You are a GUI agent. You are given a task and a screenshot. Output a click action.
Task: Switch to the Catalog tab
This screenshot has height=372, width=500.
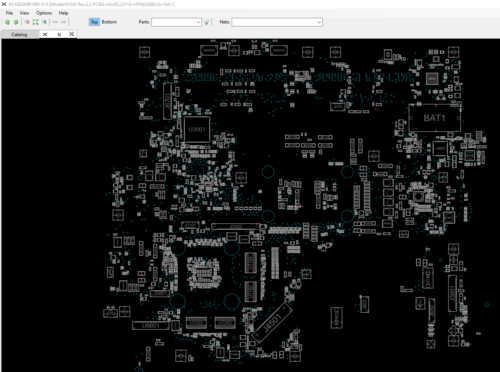[x=19, y=34]
